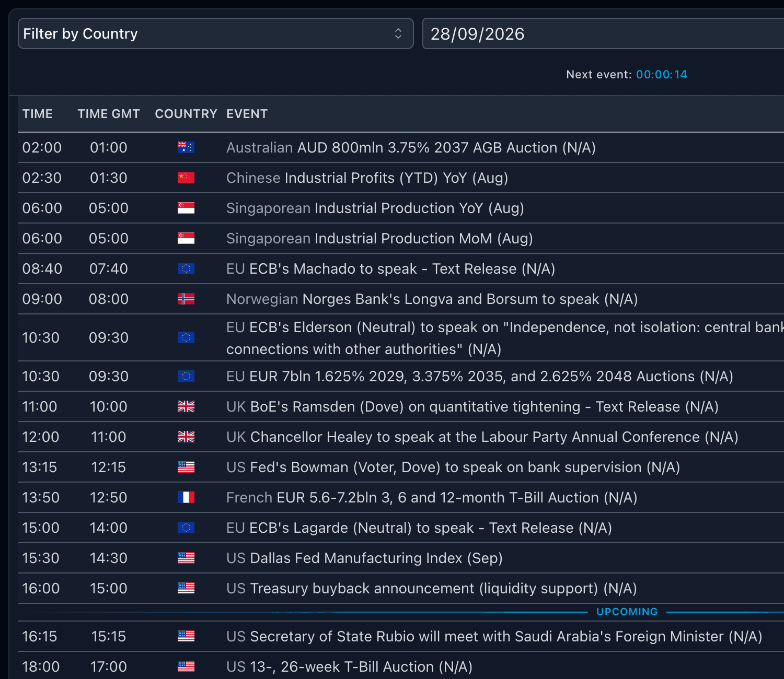This screenshot has height=679, width=784.
Task: Select the US Treasury buyback announcement event
Action: click(x=432, y=588)
